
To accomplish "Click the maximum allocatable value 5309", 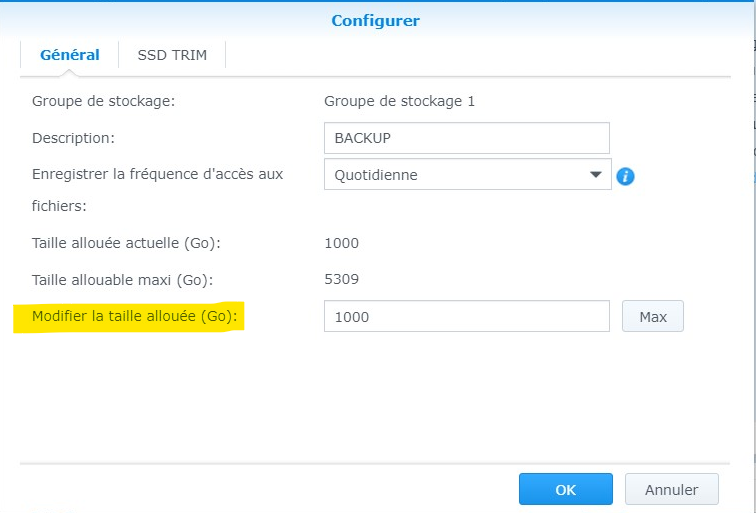I will coord(341,280).
